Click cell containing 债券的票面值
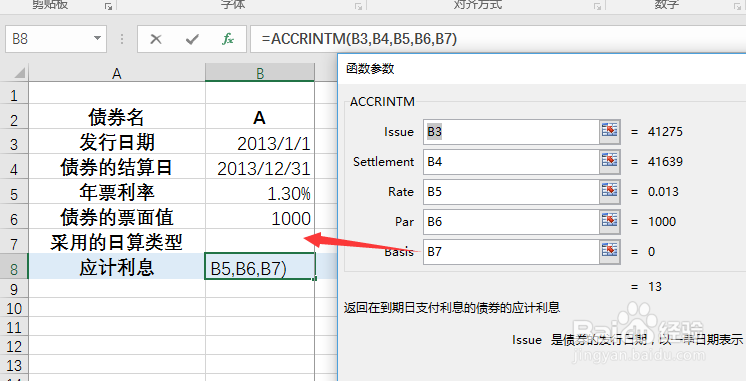Screen dimensions: 746x381 click(117, 217)
